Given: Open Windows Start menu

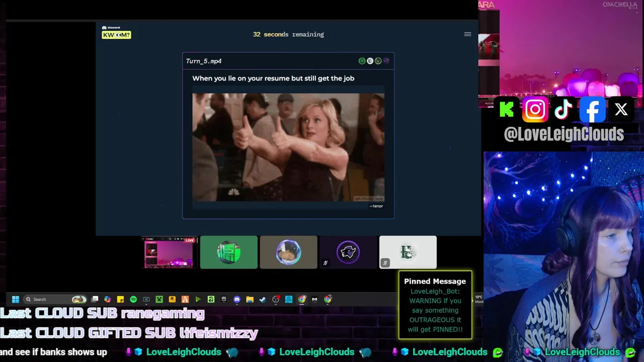Looking at the screenshot, I should coord(16,299).
